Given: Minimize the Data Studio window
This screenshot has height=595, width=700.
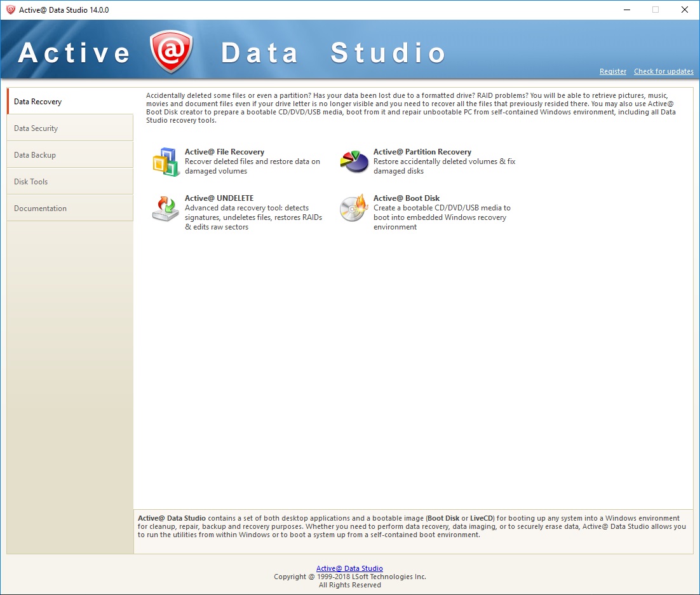Looking at the screenshot, I should click(626, 10).
